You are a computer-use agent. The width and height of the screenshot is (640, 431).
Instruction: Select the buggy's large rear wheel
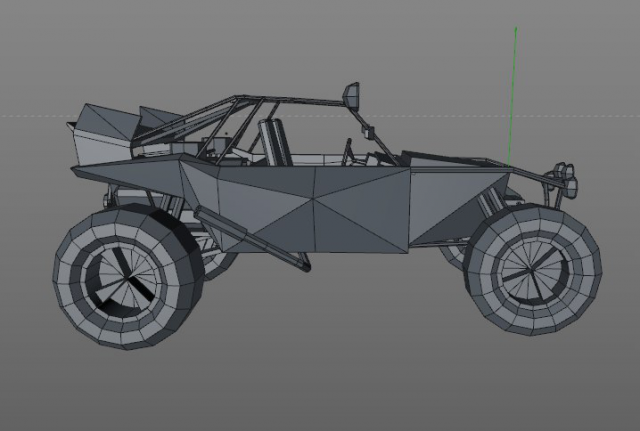[128, 276]
